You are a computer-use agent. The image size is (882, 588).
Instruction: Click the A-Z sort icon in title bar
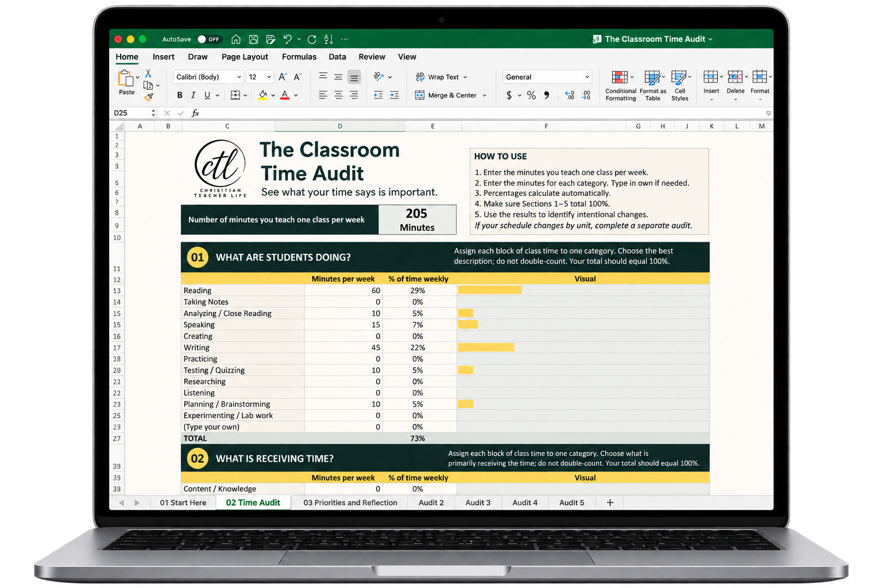tap(328, 39)
